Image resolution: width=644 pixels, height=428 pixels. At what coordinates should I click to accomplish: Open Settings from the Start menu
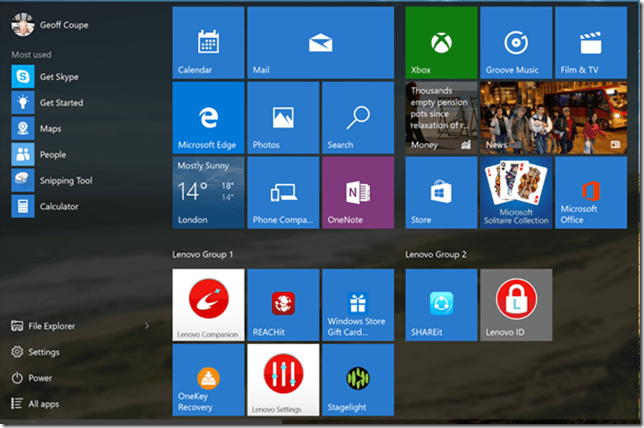[x=43, y=352]
